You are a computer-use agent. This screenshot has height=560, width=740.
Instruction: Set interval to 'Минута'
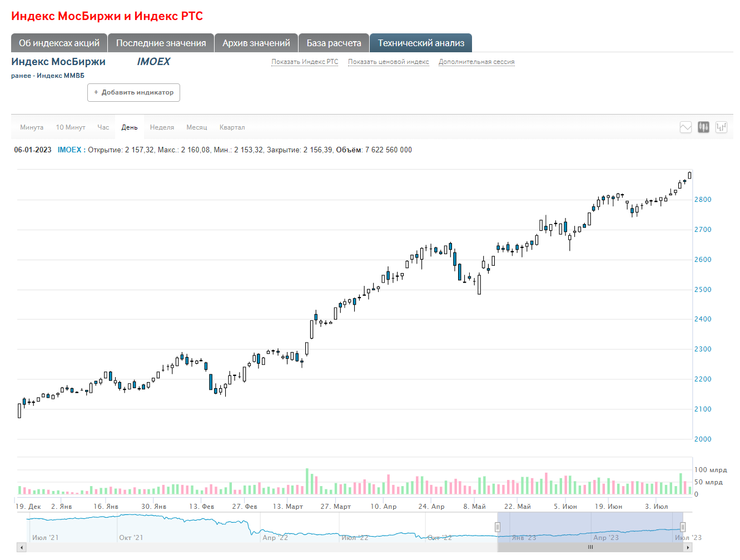pos(32,127)
